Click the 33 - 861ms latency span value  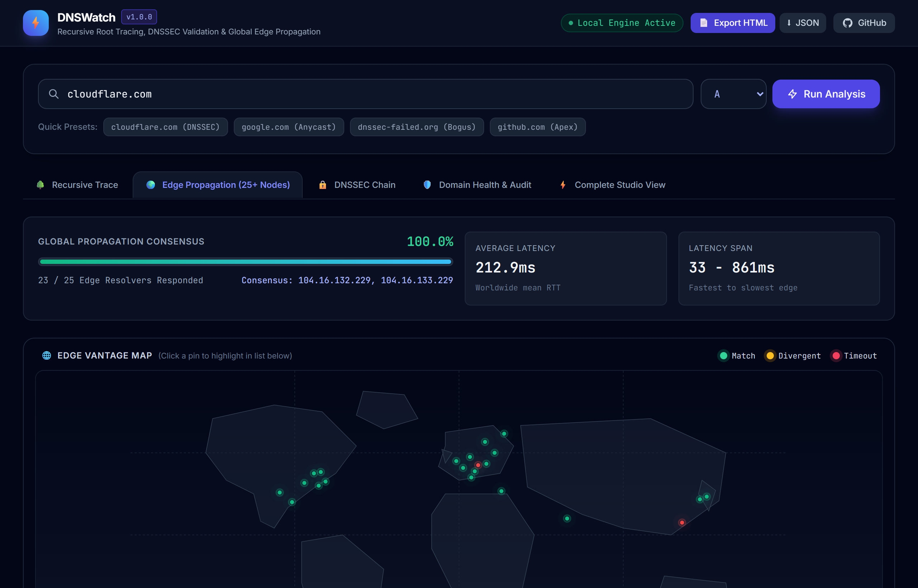point(731,268)
